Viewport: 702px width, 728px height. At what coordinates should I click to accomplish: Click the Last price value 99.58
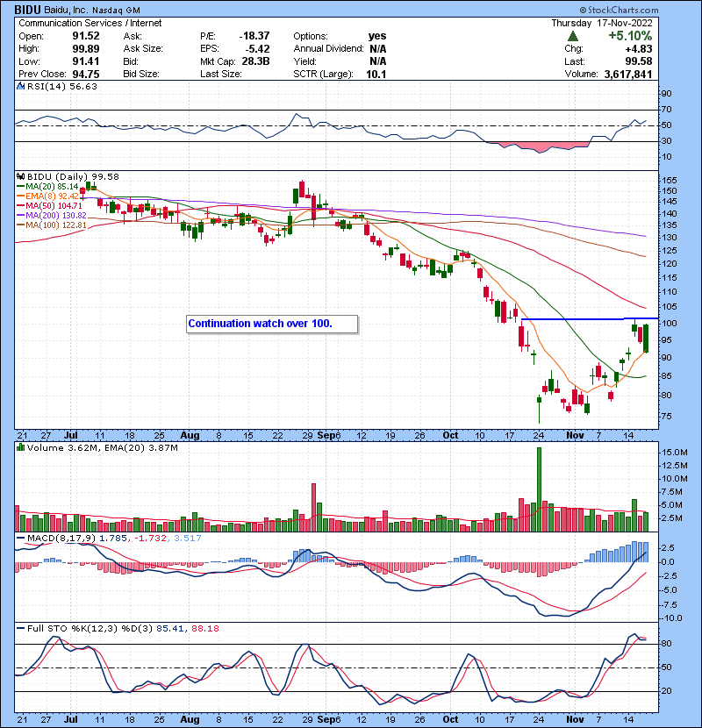pyautogui.click(x=639, y=61)
